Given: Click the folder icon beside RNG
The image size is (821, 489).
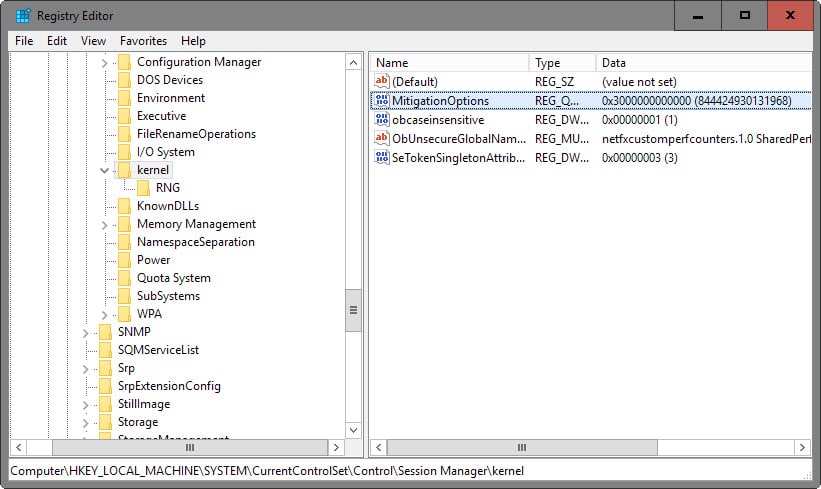Looking at the screenshot, I should [x=143, y=188].
